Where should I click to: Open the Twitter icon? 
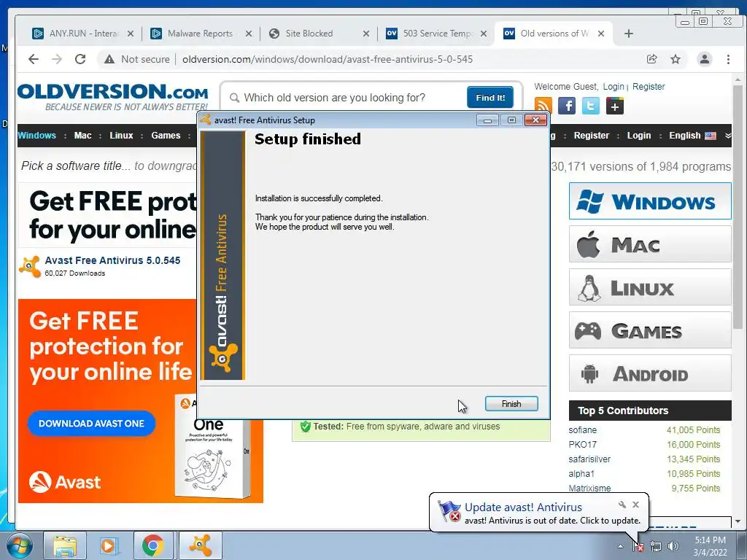(x=591, y=106)
